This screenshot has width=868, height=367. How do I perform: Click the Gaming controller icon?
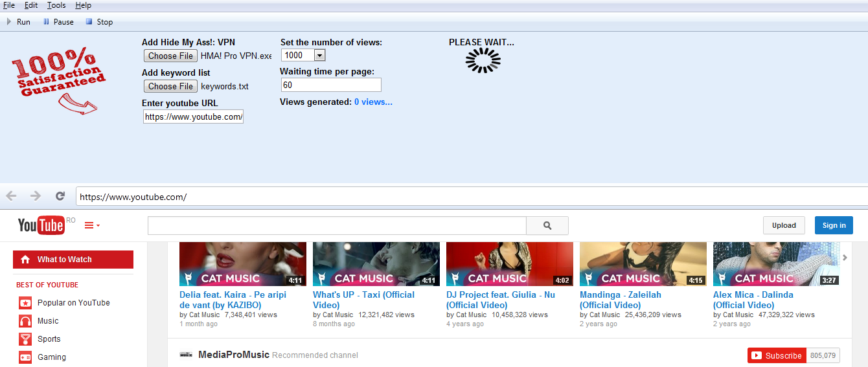coord(25,357)
